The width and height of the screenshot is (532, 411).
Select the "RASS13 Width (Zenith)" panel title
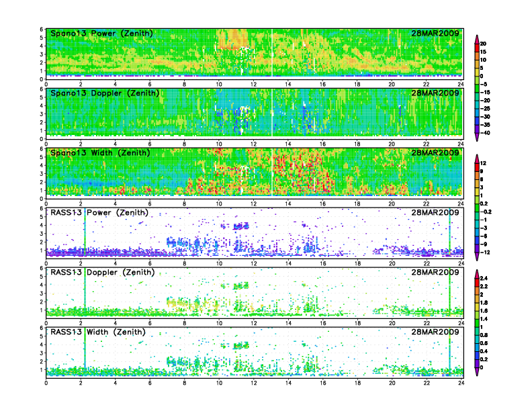tap(97, 332)
